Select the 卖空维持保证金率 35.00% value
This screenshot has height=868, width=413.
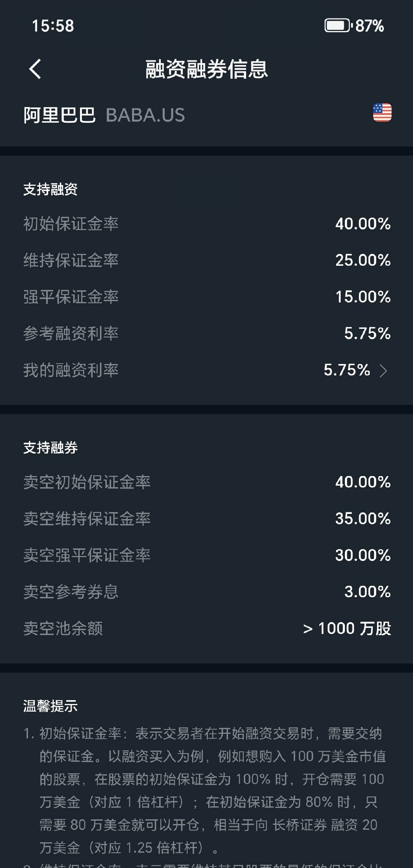pos(363,519)
